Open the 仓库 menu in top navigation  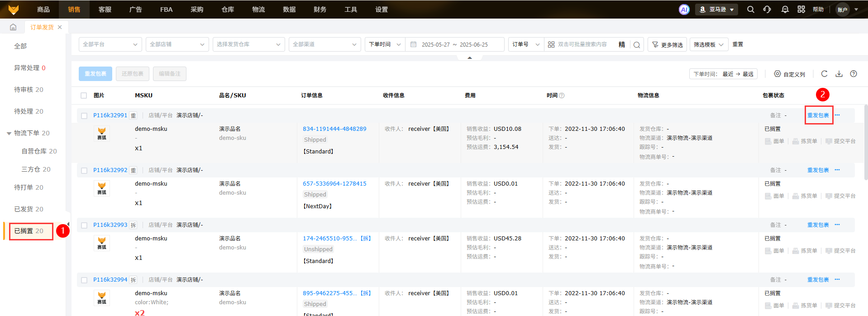point(228,10)
